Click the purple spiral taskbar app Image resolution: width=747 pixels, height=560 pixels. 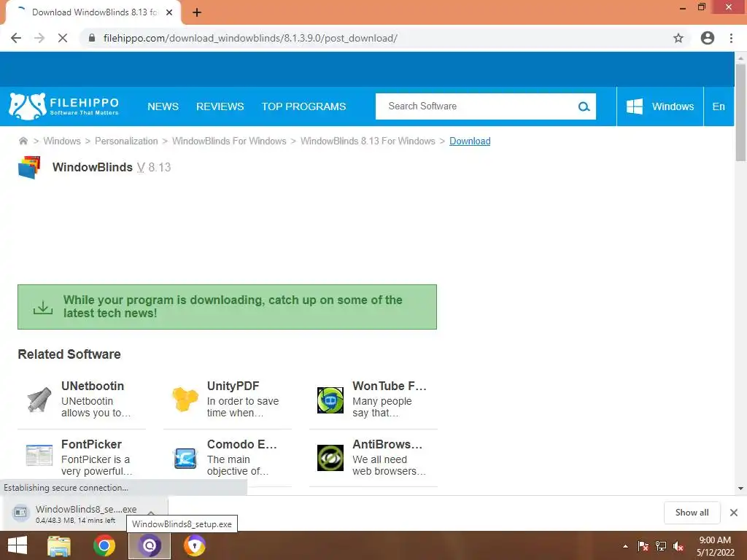[150, 545]
